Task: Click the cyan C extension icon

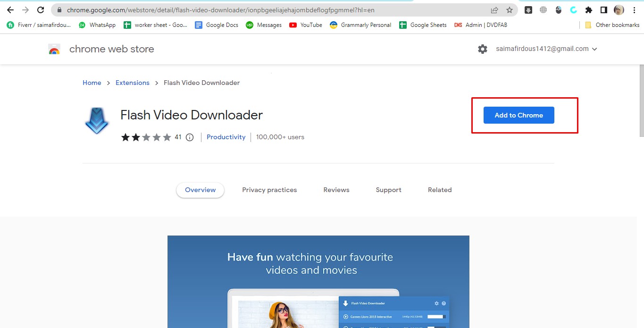Action: click(574, 10)
